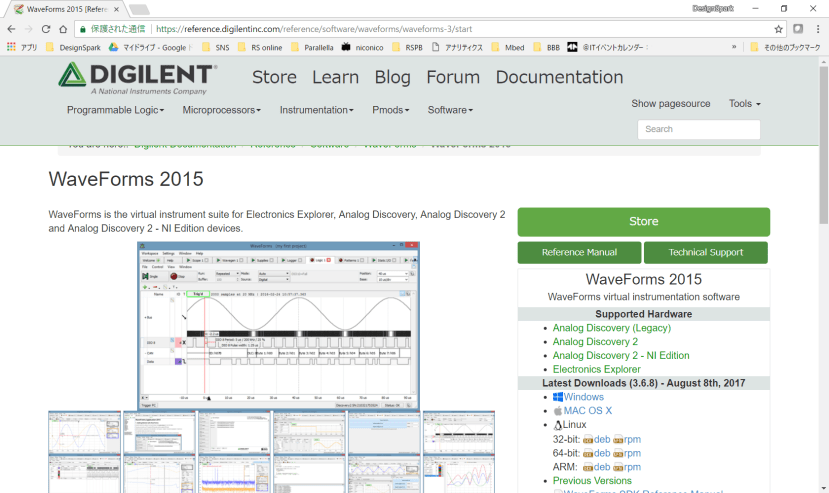829x493 pixels.
Task: Open the Analog Discovery 2 - NI Edition link
Action: 621,355
